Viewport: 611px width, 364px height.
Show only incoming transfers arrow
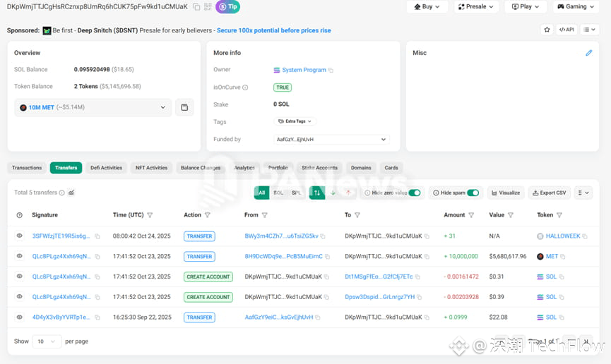click(x=333, y=193)
